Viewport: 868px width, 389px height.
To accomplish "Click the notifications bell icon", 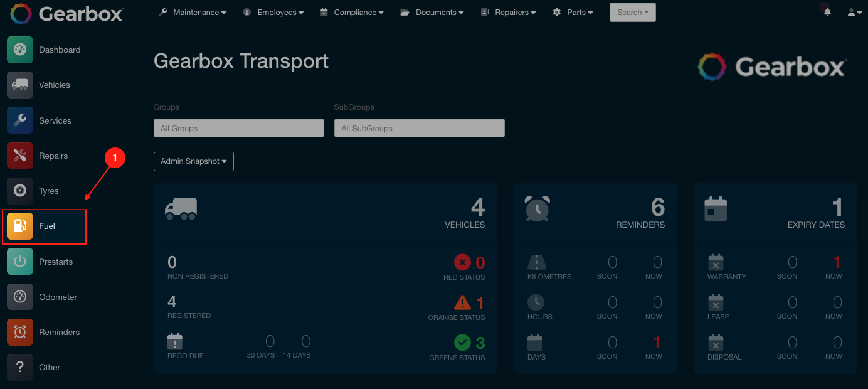I will click(x=827, y=12).
